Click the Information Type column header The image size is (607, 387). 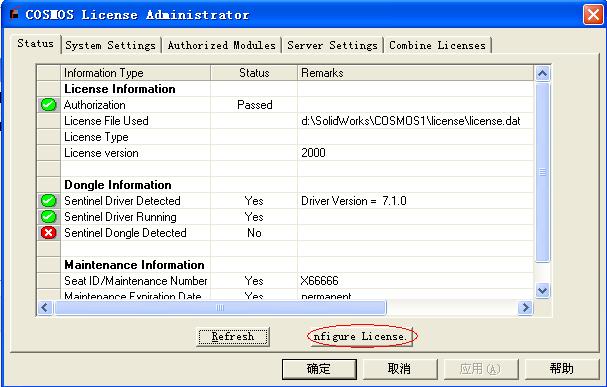pyautogui.click(x=135, y=73)
